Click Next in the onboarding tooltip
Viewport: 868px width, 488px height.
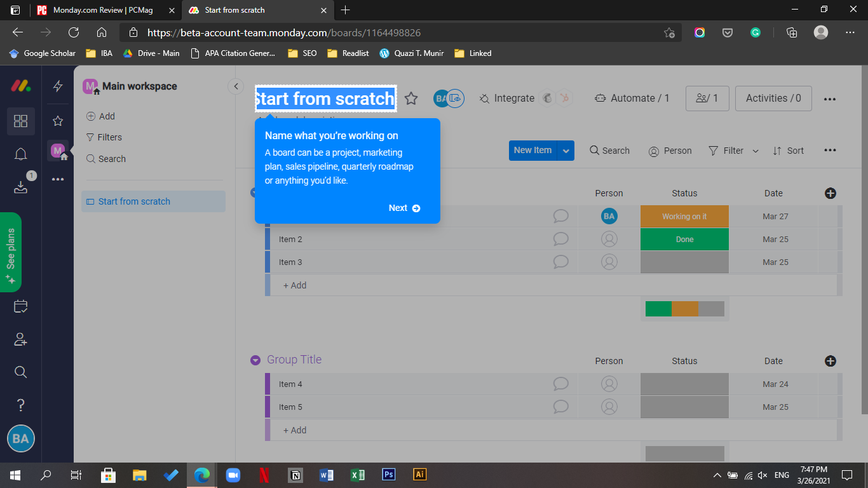(405, 208)
